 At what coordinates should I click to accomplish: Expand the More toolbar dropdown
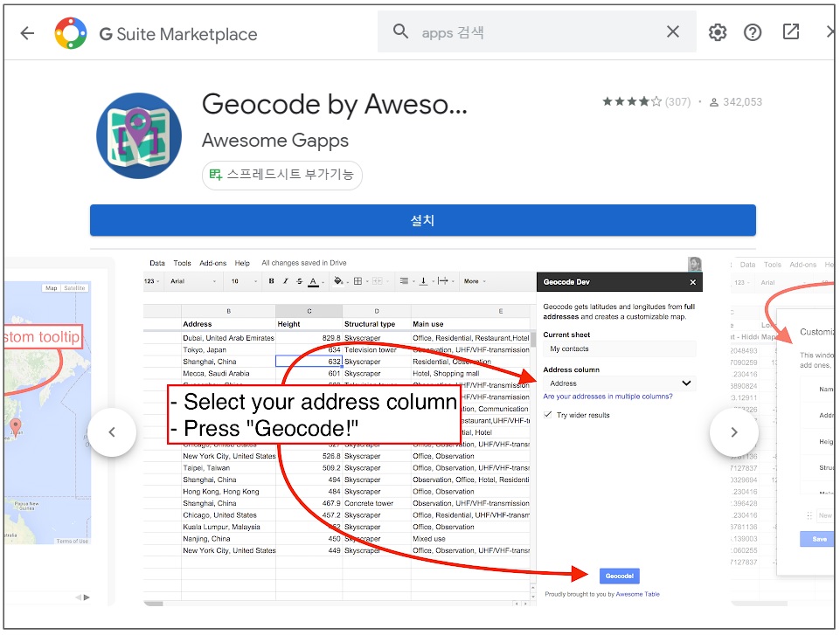(475, 281)
